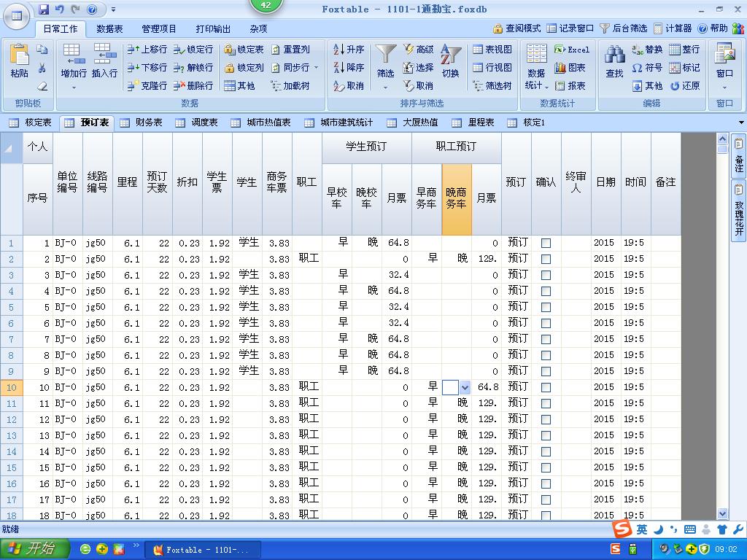The height and width of the screenshot is (560, 747).
Task: Click the 记录窗口 button
Action: tap(570, 28)
